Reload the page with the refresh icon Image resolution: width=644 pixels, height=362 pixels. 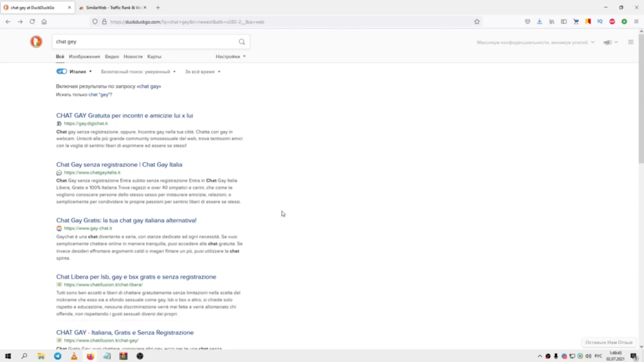tap(32, 22)
